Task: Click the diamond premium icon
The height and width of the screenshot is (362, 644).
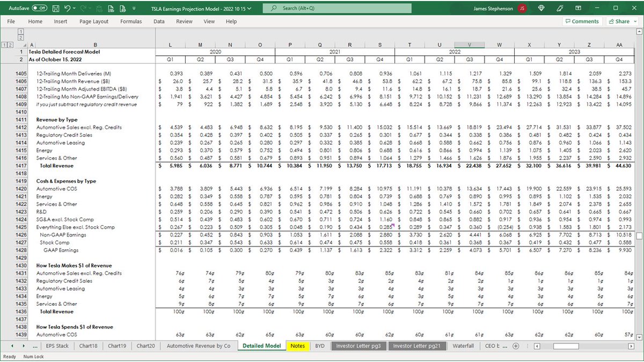Action: (541, 8)
